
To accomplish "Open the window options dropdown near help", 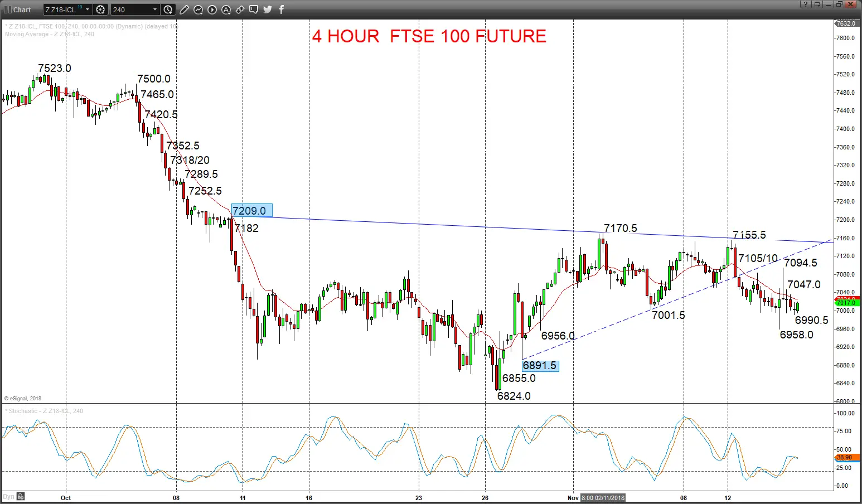I will pyautogui.click(x=817, y=4).
